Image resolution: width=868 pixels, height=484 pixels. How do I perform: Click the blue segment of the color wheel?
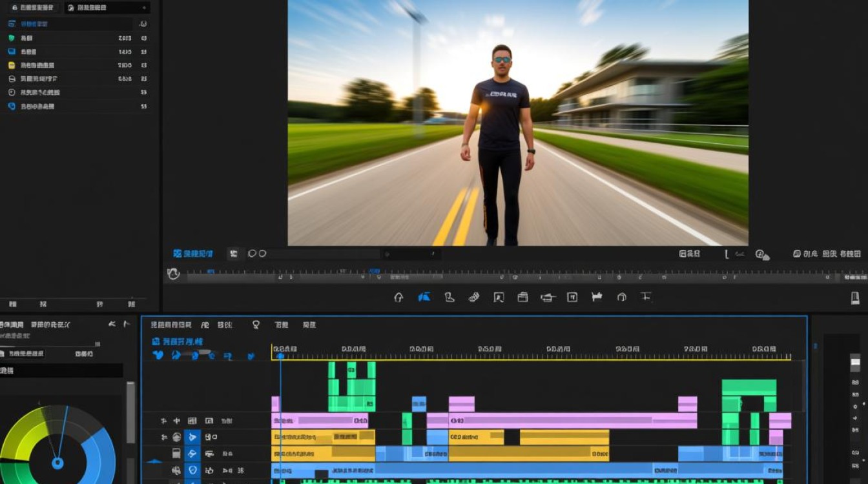click(100, 459)
